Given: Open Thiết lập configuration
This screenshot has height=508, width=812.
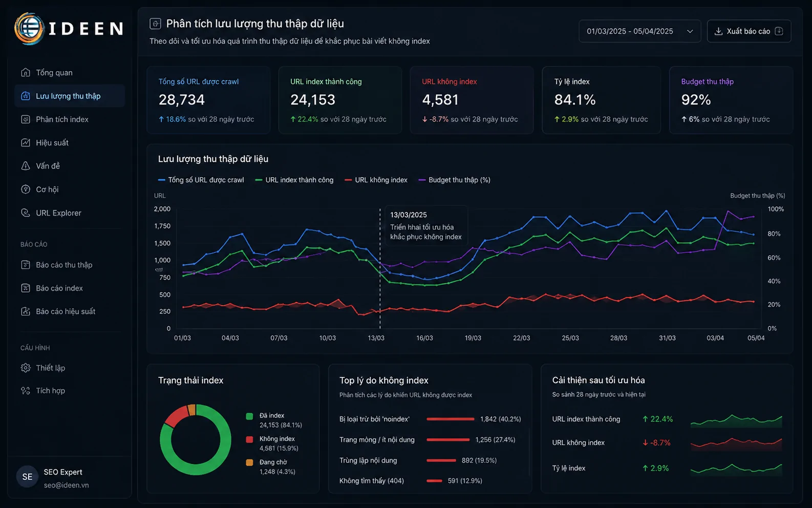Looking at the screenshot, I should [70, 368].
